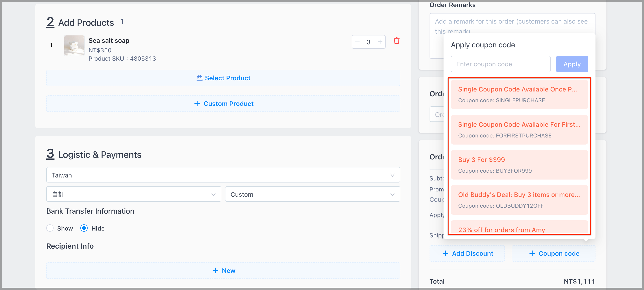Open the Custom payment dropdown
The width and height of the screenshot is (644, 290).
point(312,194)
